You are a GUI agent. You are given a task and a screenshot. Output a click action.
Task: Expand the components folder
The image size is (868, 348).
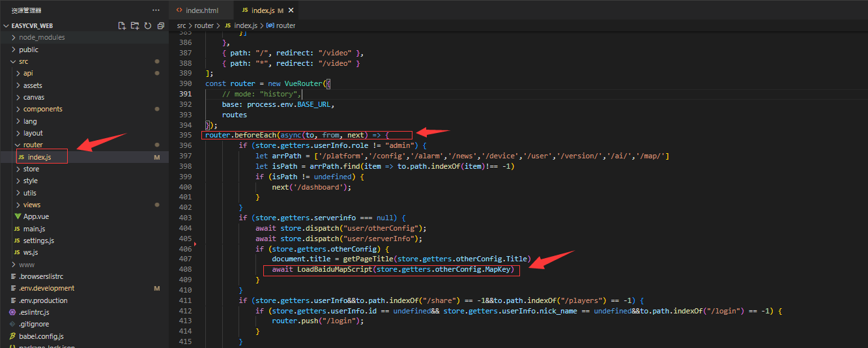tap(43, 109)
